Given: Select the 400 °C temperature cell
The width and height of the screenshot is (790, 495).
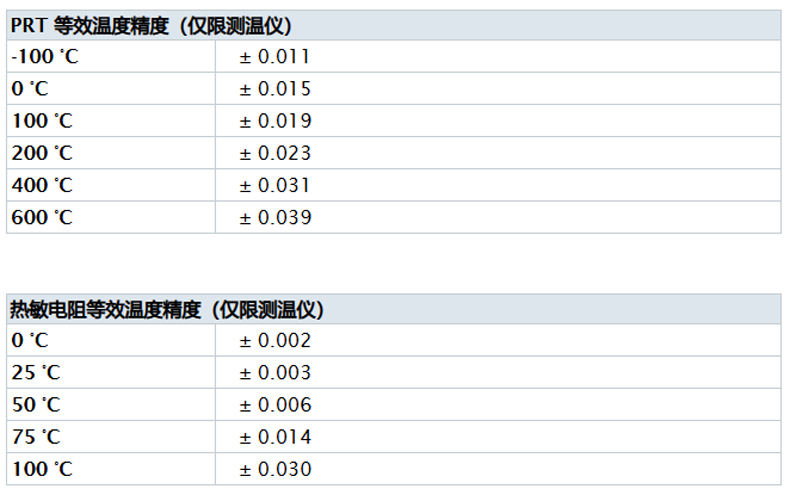Looking at the screenshot, I should pyautogui.click(x=43, y=185).
